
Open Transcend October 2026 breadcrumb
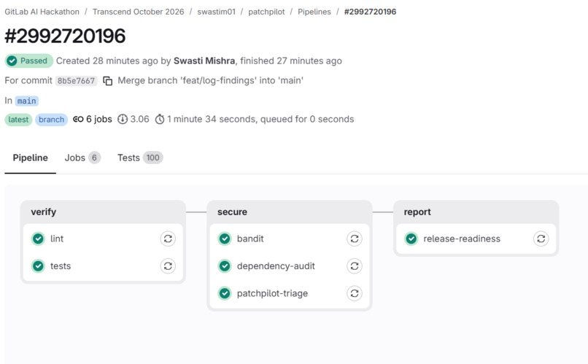pyautogui.click(x=139, y=12)
